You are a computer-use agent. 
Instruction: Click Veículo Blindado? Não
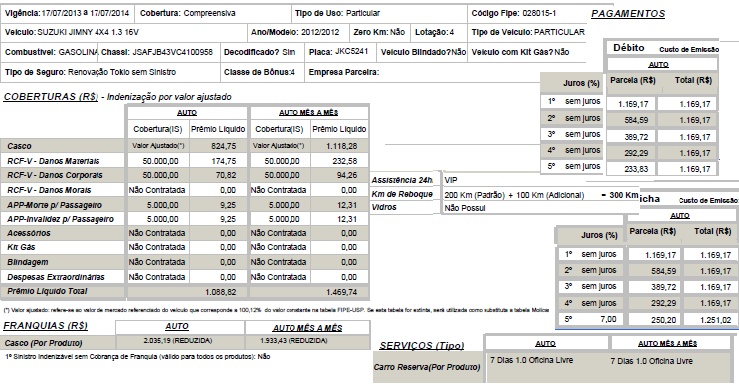[423, 52]
